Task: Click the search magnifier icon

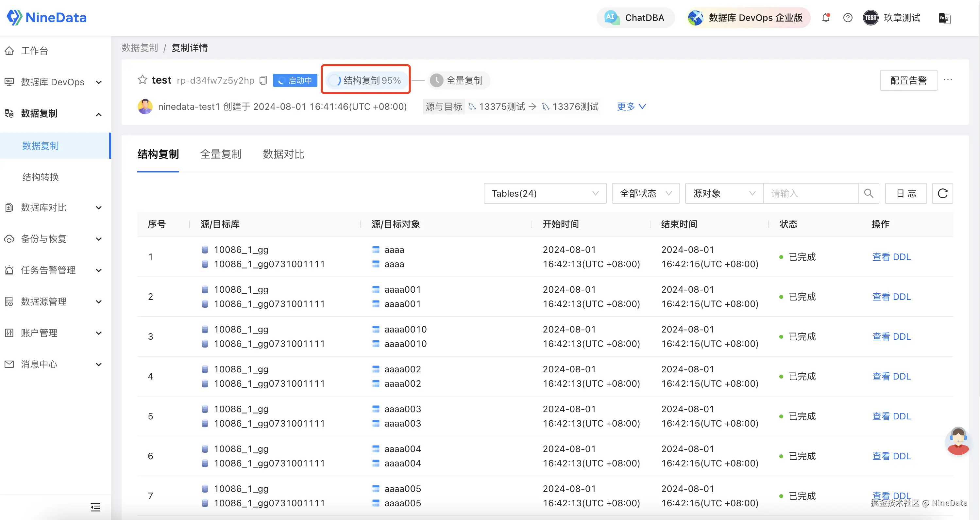Action: point(869,193)
